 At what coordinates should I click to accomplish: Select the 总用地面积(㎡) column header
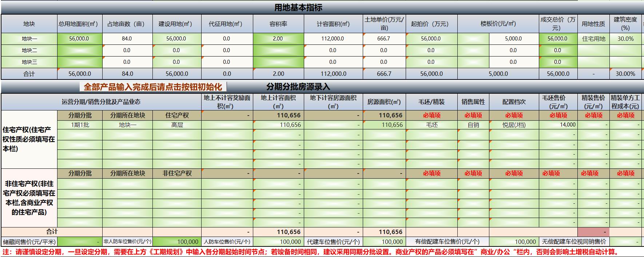click(80, 24)
